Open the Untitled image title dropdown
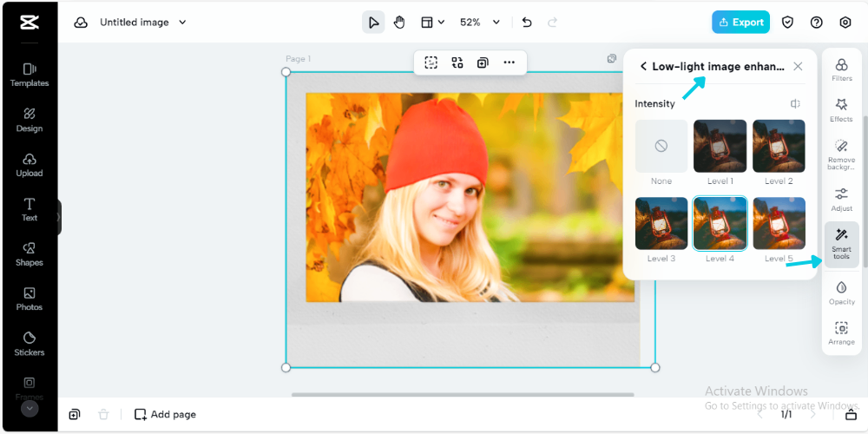Screen dimensions: 868x434 click(x=182, y=23)
